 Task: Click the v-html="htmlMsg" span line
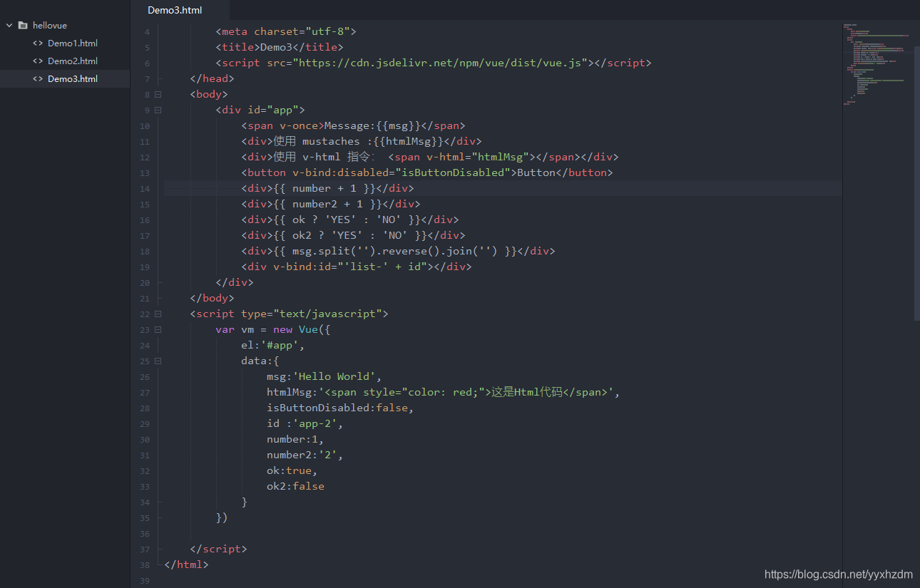coord(430,157)
